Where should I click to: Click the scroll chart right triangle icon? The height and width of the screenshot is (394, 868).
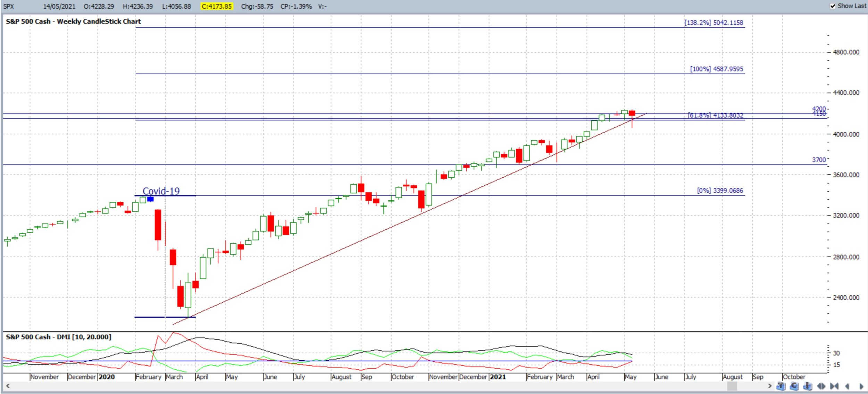tap(861, 386)
